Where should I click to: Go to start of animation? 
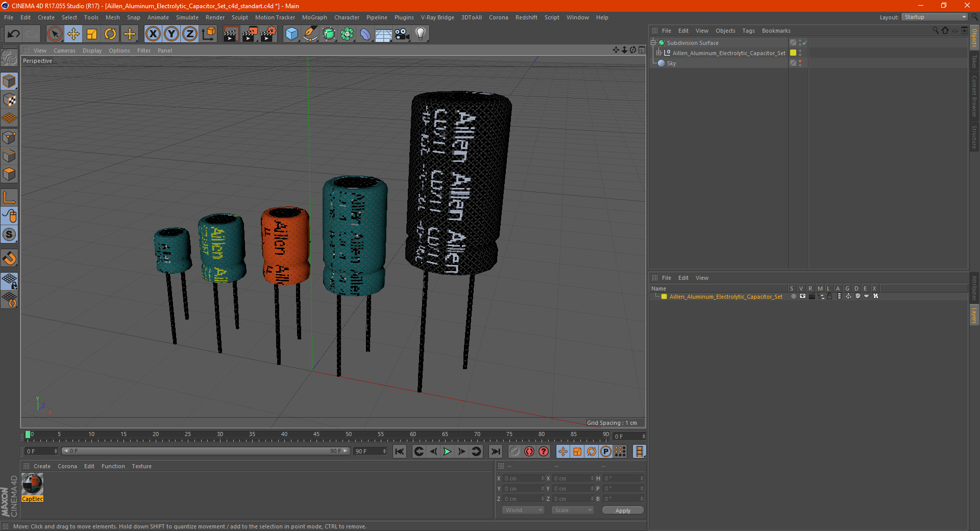pyautogui.click(x=400, y=451)
